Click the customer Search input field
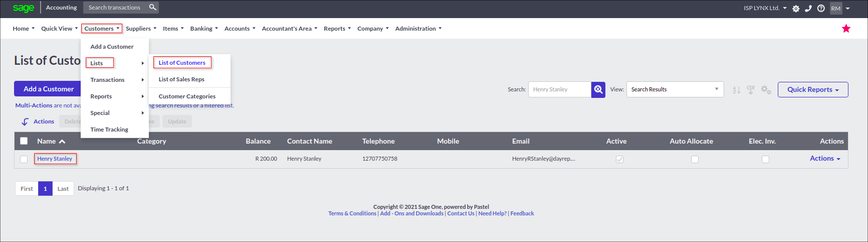 click(559, 89)
